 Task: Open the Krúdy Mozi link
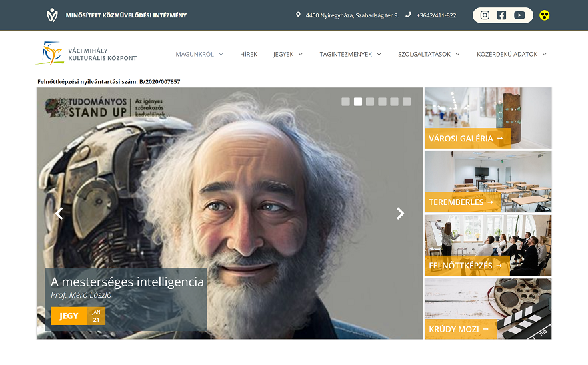461,330
